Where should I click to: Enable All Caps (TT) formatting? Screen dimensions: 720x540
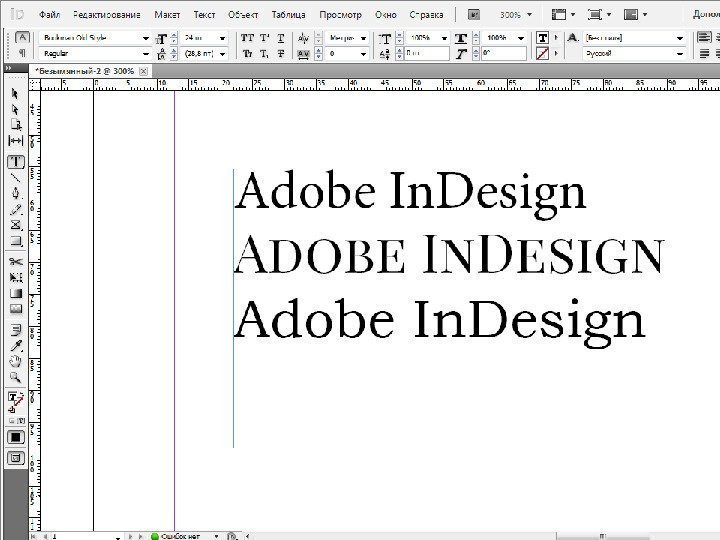(x=247, y=38)
